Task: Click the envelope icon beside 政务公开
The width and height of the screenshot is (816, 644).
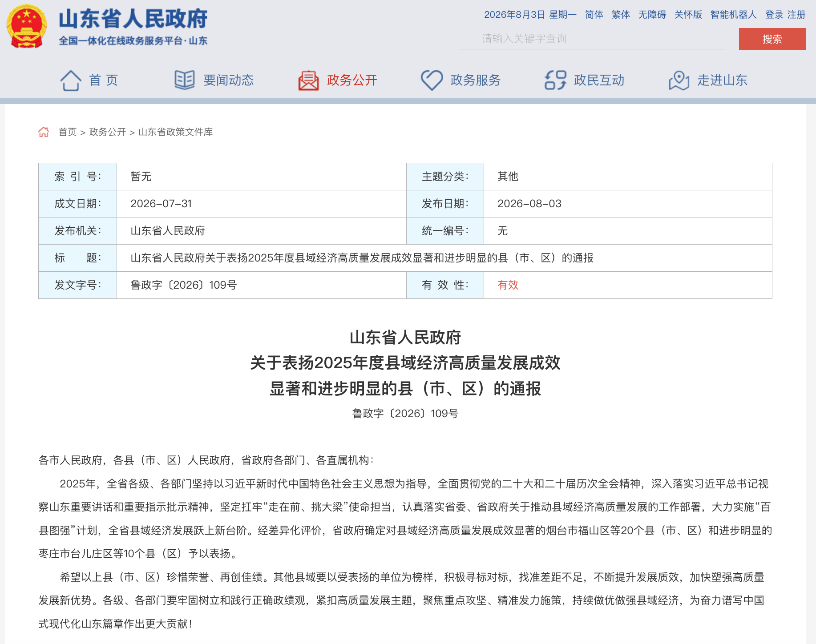Action: 308,80
